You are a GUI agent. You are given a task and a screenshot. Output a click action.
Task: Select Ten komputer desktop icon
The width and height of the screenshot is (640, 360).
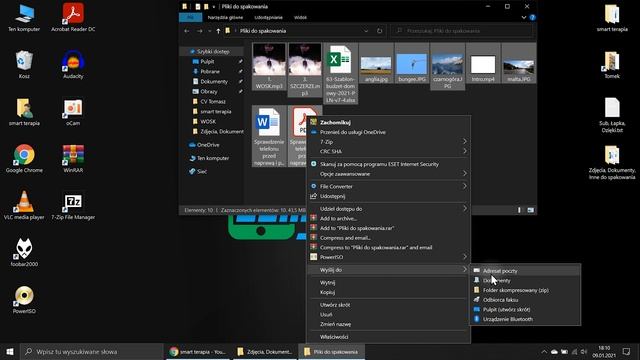[24, 17]
